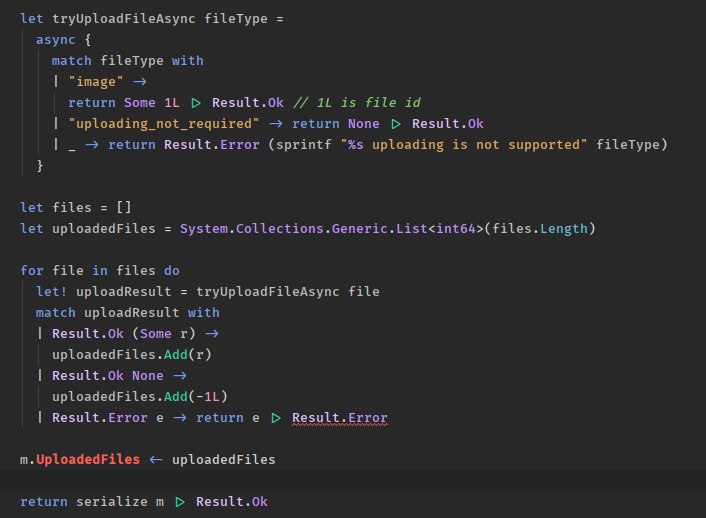
Task: Click the Result.Ok None pattern
Action: coord(108,376)
